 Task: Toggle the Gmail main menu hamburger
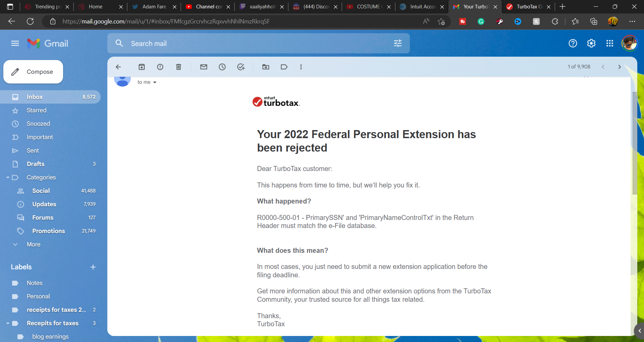[x=15, y=43]
